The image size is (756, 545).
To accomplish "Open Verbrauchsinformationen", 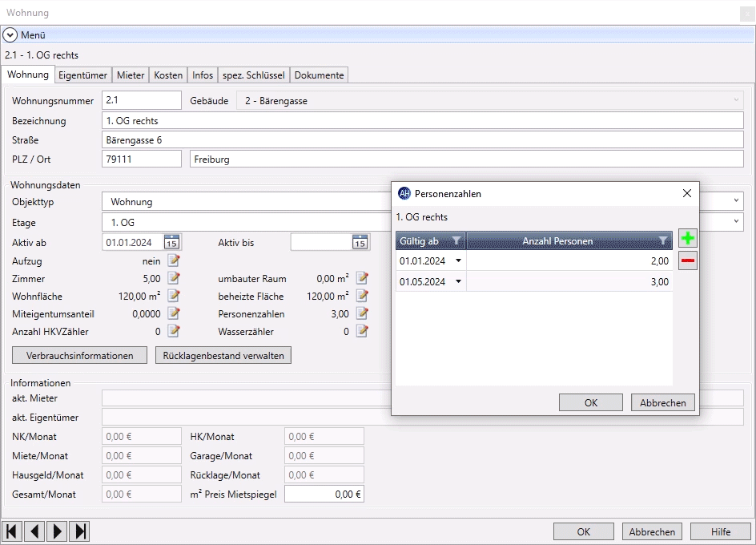I will [x=79, y=355].
